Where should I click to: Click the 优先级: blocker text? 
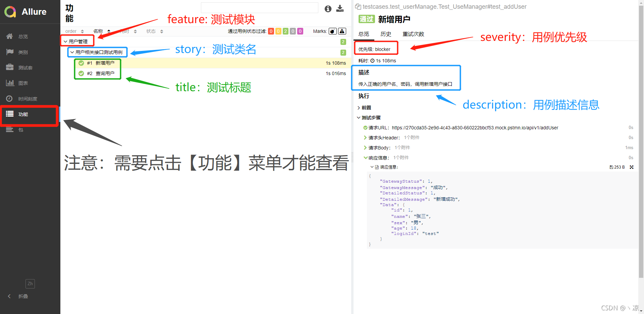pos(374,49)
